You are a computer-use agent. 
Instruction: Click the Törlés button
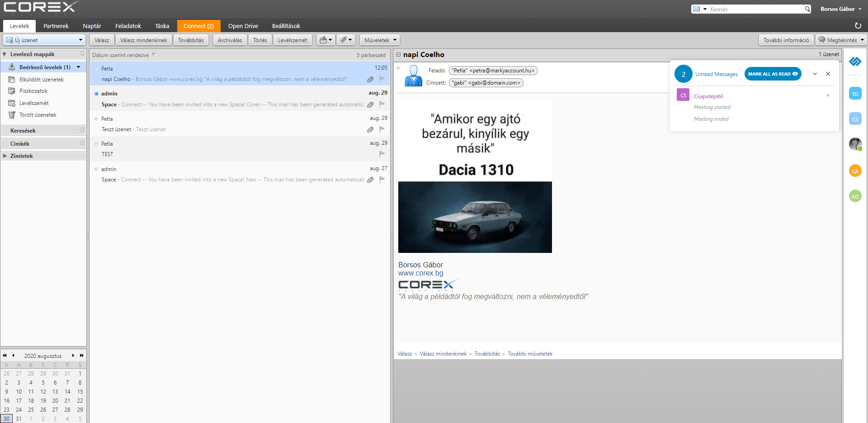[x=260, y=40]
